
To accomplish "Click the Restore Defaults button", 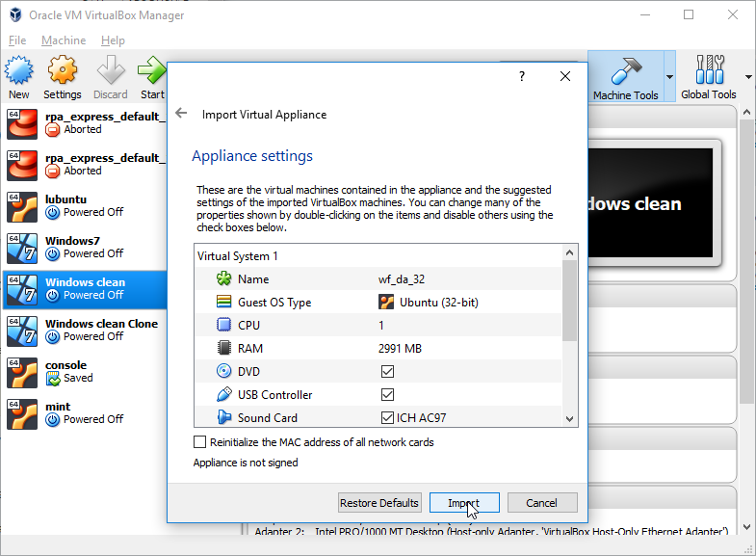I will [379, 502].
